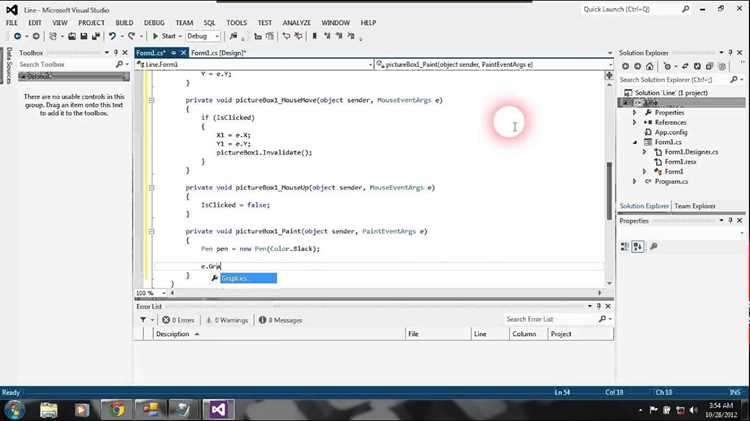
Task: Select Graphics from the IntelliSense list
Action: coord(248,278)
